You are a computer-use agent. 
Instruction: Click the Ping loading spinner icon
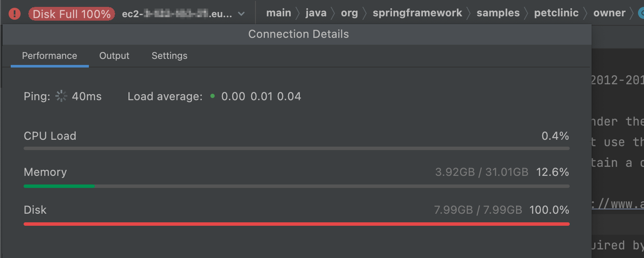tap(61, 96)
